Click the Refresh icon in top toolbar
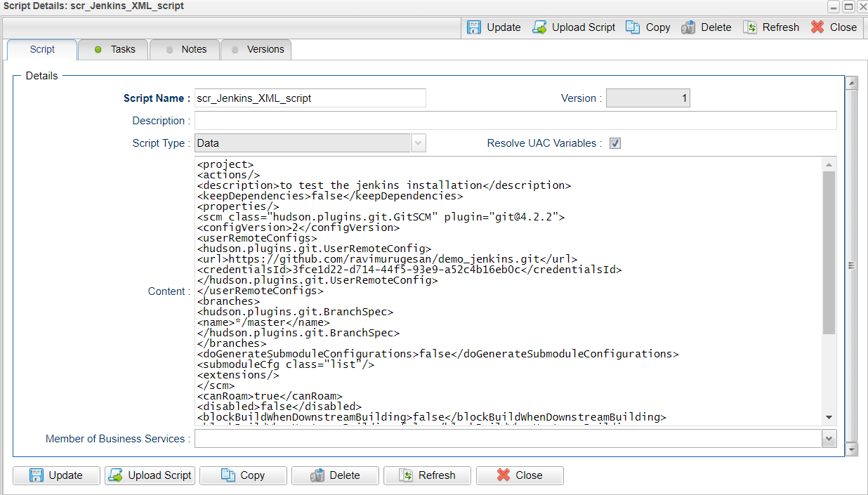 (x=750, y=27)
